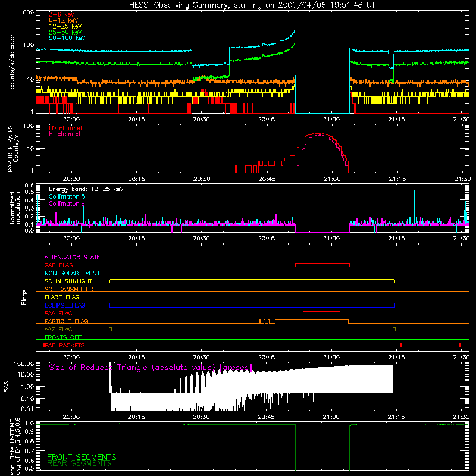The height and width of the screenshot is (476, 476).
Task: Select the 25-50 keV legend entry
Action: (x=65, y=32)
